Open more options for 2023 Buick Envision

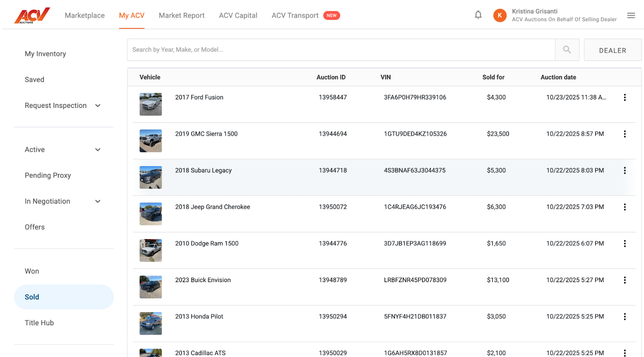(625, 280)
